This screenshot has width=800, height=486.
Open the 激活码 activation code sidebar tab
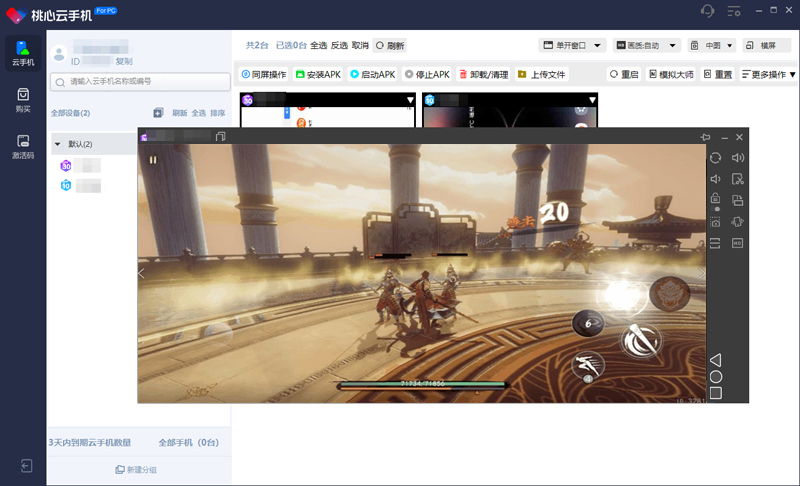coord(23,147)
